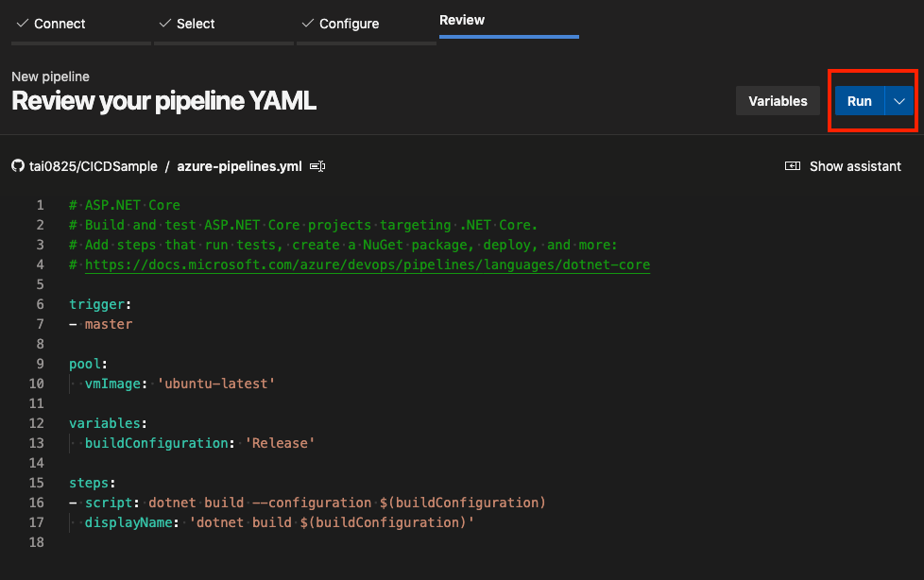924x580 pixels.
Task: Click the azure-pipelines.yml file name
Action: [240, 166]
